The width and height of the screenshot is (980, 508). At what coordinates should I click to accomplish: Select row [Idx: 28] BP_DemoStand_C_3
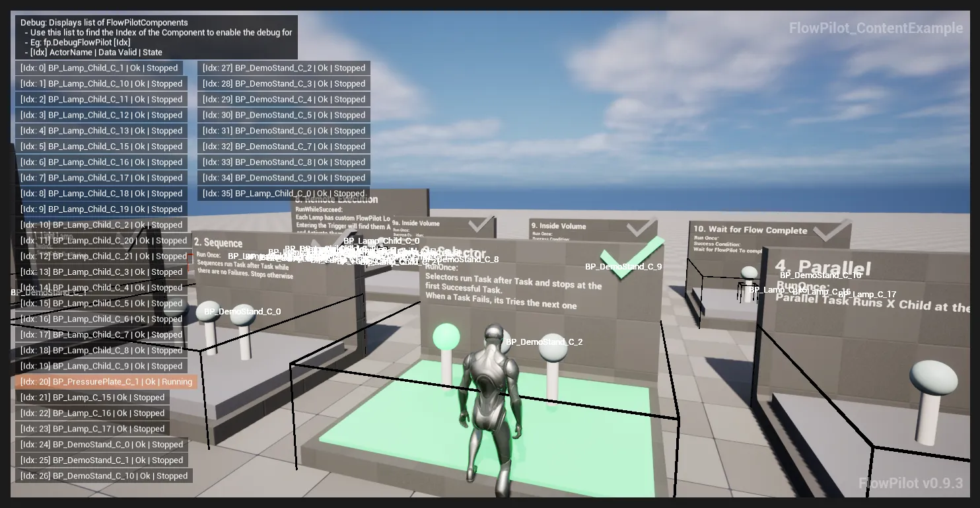(x=284, y=84)
